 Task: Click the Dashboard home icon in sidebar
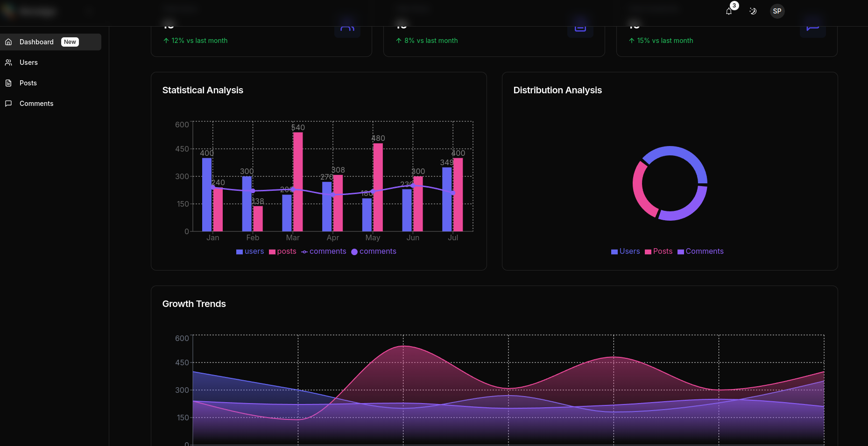click(x=8, y=42)
